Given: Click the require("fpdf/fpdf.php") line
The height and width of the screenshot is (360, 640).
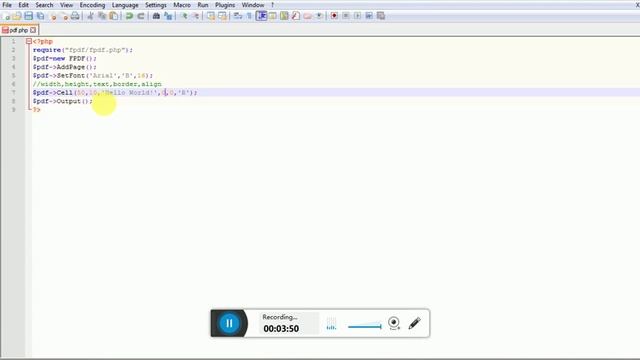Looking at the screenshot, I should pyautogui.click(x=83, y=50).
